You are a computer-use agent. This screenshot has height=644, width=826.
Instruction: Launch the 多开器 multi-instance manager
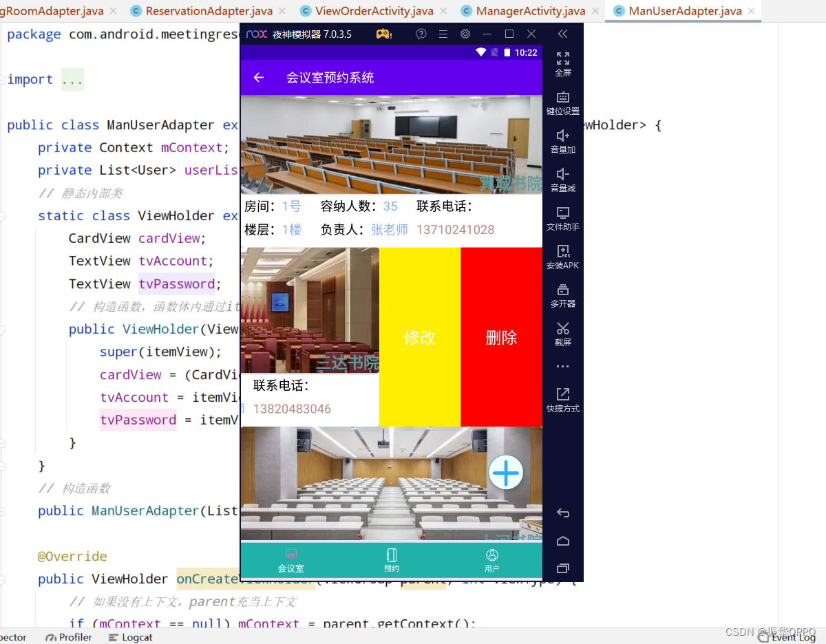coord(562,296)
